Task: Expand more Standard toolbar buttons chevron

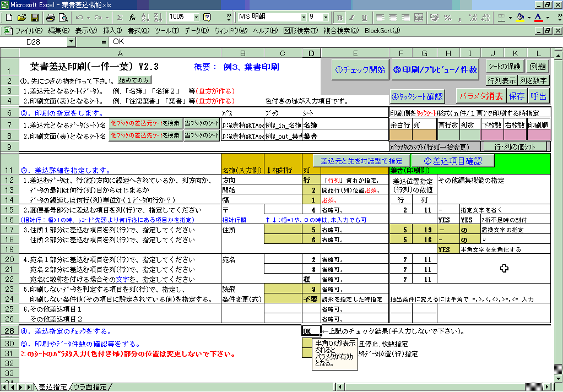Action: [x=229, y=17]
